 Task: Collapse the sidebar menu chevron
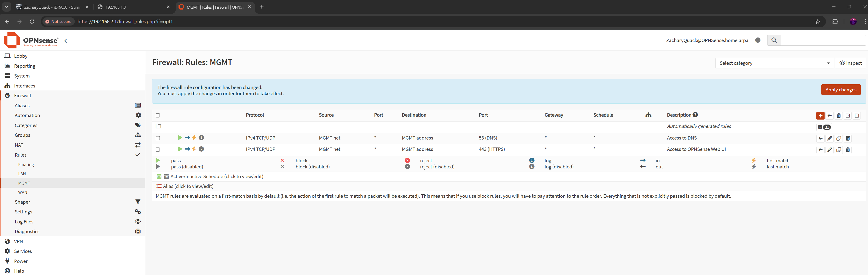tap(66, 41)
